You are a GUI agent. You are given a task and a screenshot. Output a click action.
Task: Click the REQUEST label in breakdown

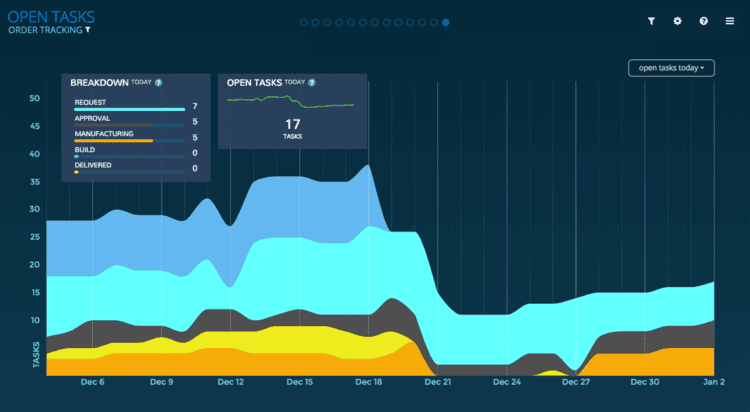(90, 102)
